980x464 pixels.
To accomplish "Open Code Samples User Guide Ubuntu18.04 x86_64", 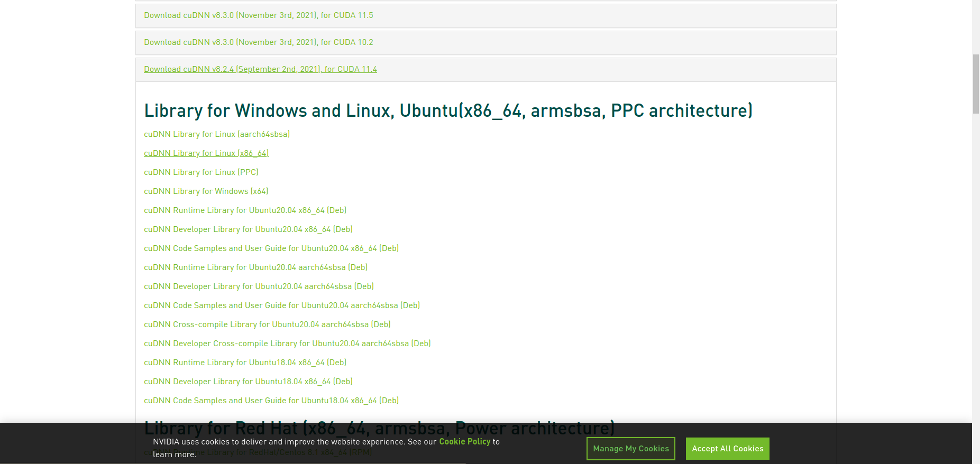I will (271, 401).
